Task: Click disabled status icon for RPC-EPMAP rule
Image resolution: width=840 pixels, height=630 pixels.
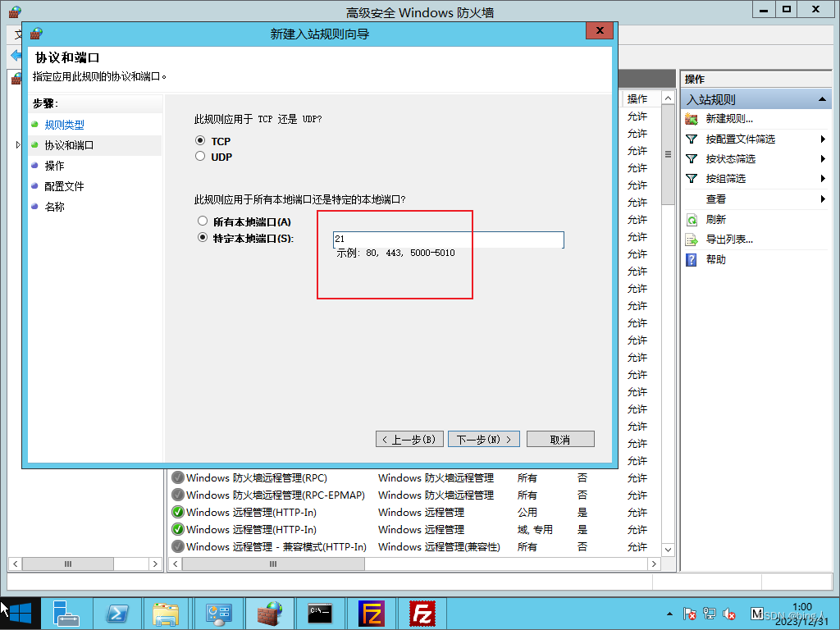Action: tap(178, 495)
